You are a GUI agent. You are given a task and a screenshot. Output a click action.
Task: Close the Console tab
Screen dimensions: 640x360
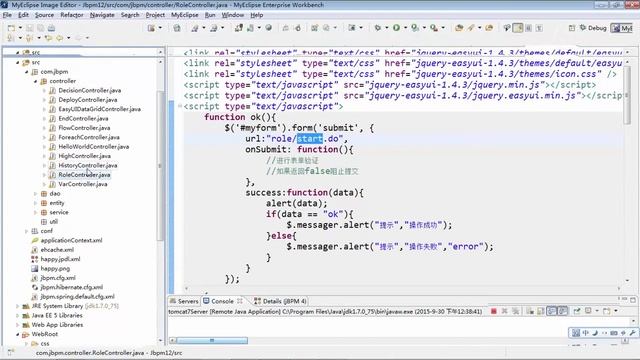click(x=240, y=301)
